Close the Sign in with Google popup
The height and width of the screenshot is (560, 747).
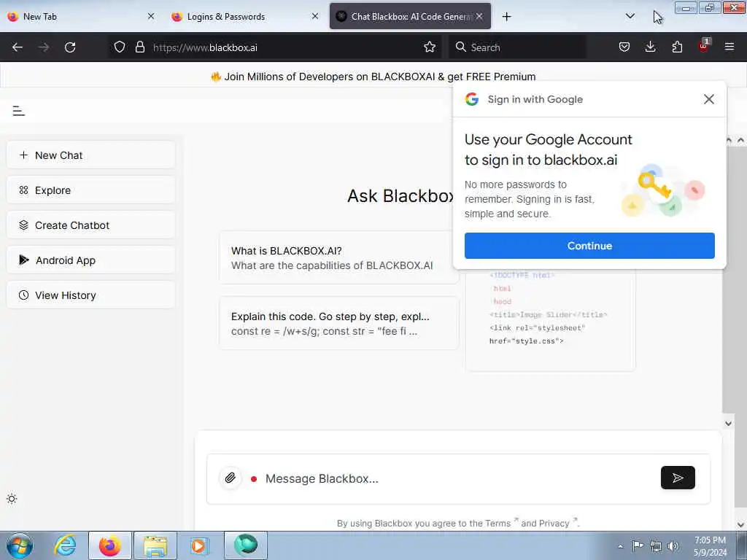pyautogui.click(x=708, y=99)
